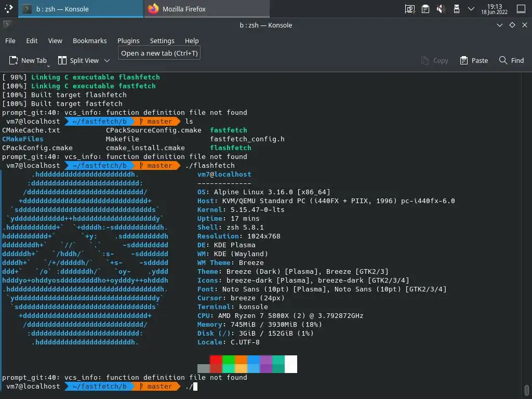The height and width of the screenshot is (399, 532).
Task: Click the 'Memory: 745MiB / 3930MiB' line
Action: [260, 324]
